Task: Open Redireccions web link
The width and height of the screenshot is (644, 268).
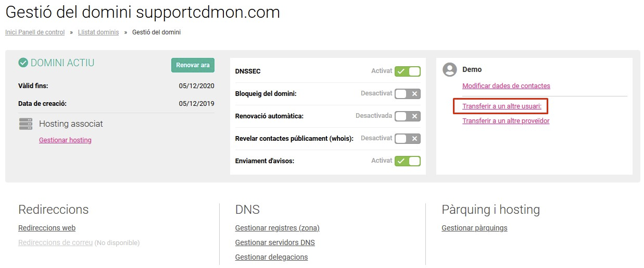Action: tap(47, 228)
